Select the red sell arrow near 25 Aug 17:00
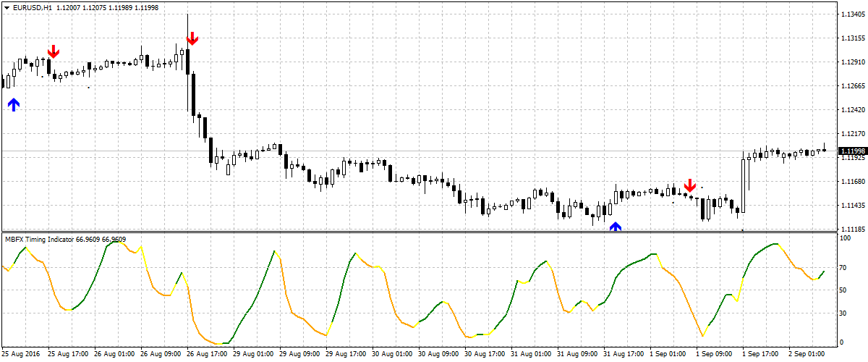The image size is (868, 362). pos(54,51)
